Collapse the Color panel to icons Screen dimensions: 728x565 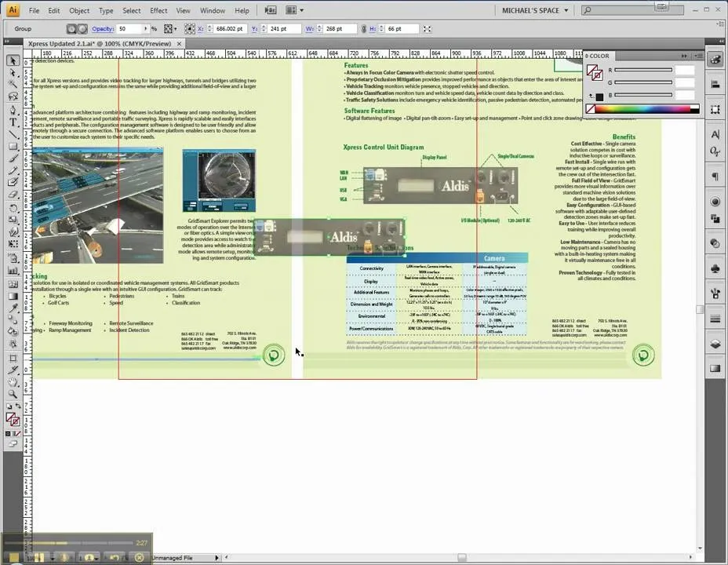pyautogui.click(x=684, y=56)
